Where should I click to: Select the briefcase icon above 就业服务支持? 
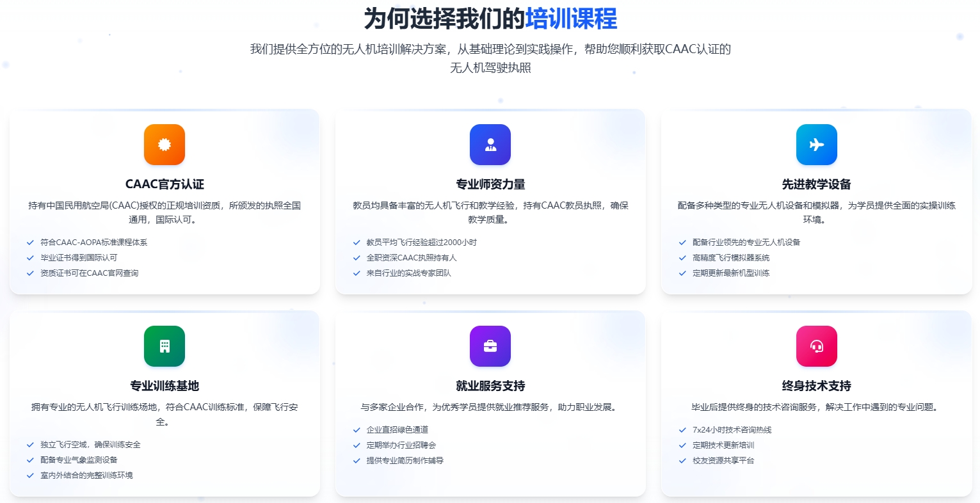pyautogui.click(x=490, y=346)
